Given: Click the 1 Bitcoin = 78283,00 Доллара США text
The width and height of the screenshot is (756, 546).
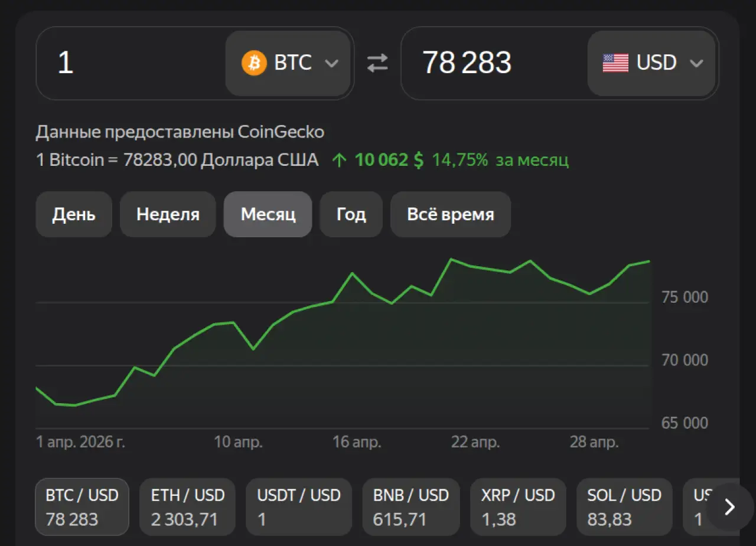Looking at the screenshot, I should pyautogui.click(x=177, y=160).
